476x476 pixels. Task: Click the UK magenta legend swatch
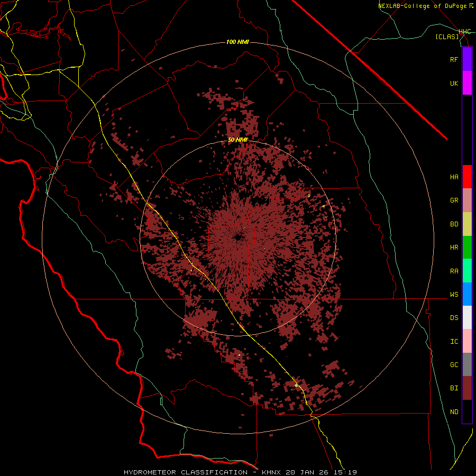click(467, 83)
